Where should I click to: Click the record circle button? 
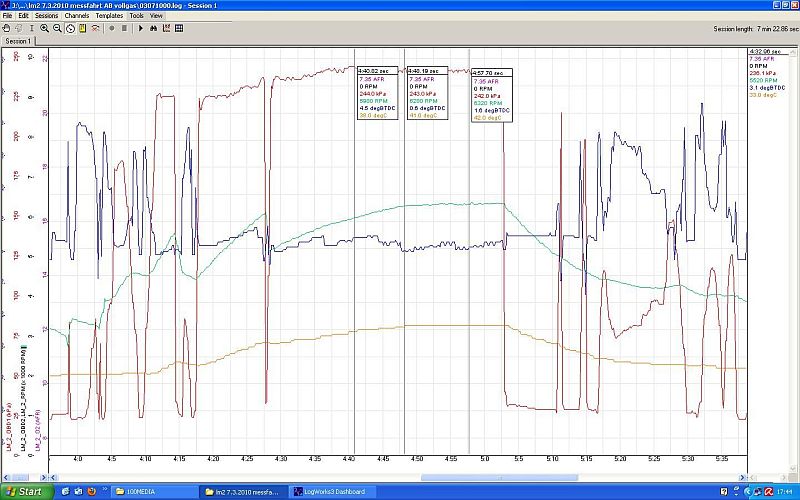pyautogui.click(x=112, y=29)
